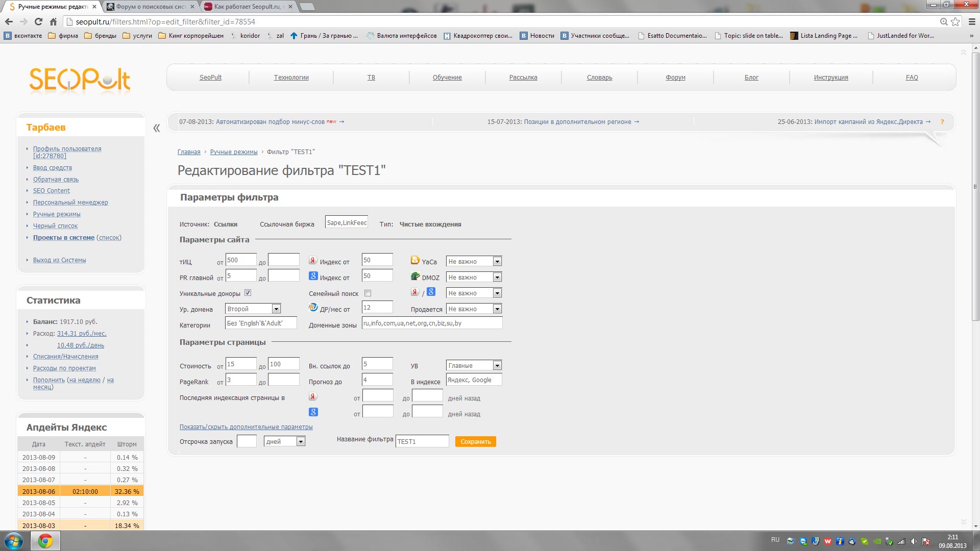Open Форум in top navigation menu
This screenshot has height=551, width=980.
pos(675,78)
